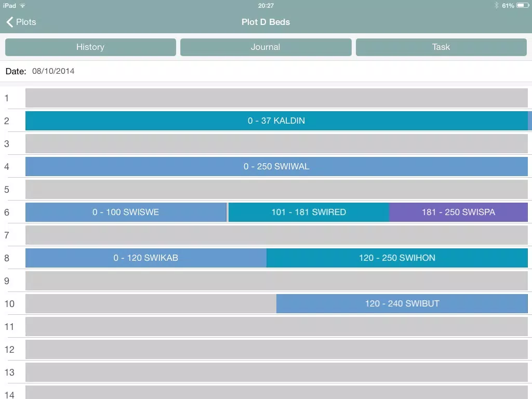The image size is (532, 399).
Task: Select the 0 - 37 KALDIN bed segment
Action: coord(276,121)
